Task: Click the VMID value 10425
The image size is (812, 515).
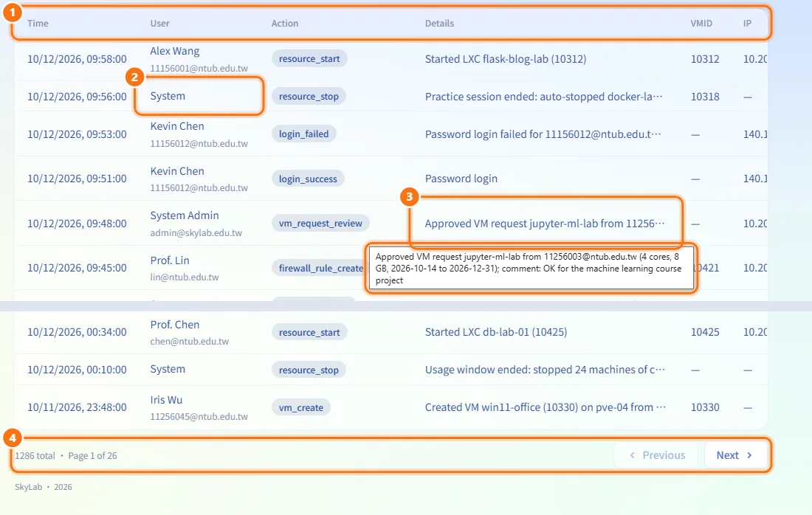Action: pyautogui.click(x=705, y=332)
